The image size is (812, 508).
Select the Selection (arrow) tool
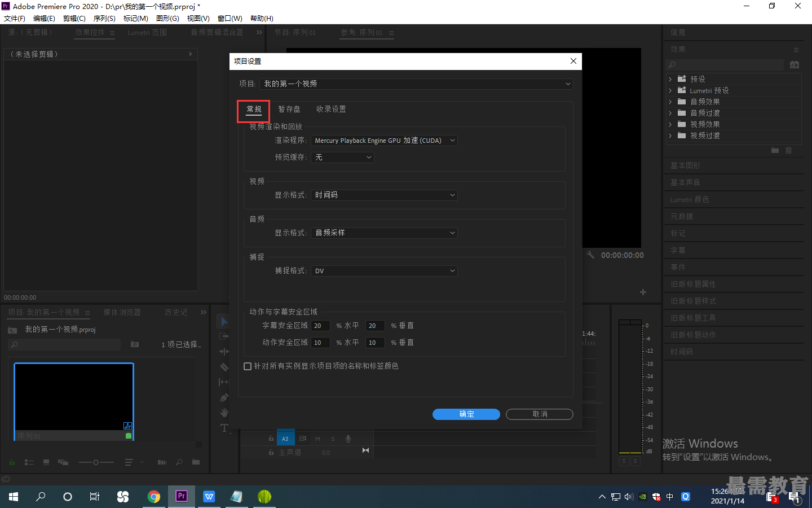[224, 321]
